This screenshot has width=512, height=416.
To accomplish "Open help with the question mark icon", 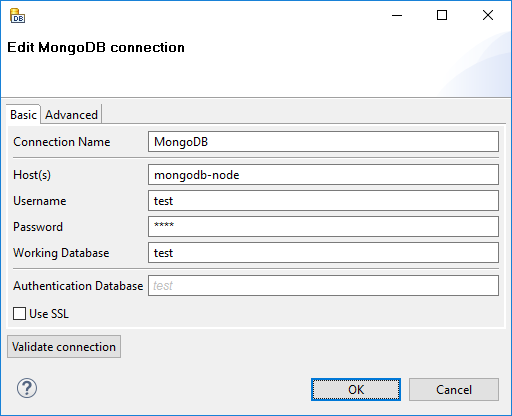I will click(27, 388).
